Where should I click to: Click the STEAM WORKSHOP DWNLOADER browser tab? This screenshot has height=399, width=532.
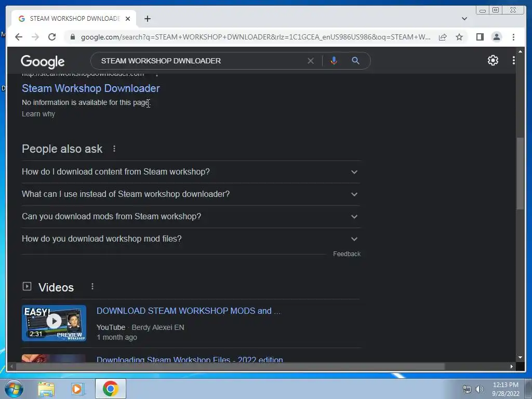tap(74, 19)
